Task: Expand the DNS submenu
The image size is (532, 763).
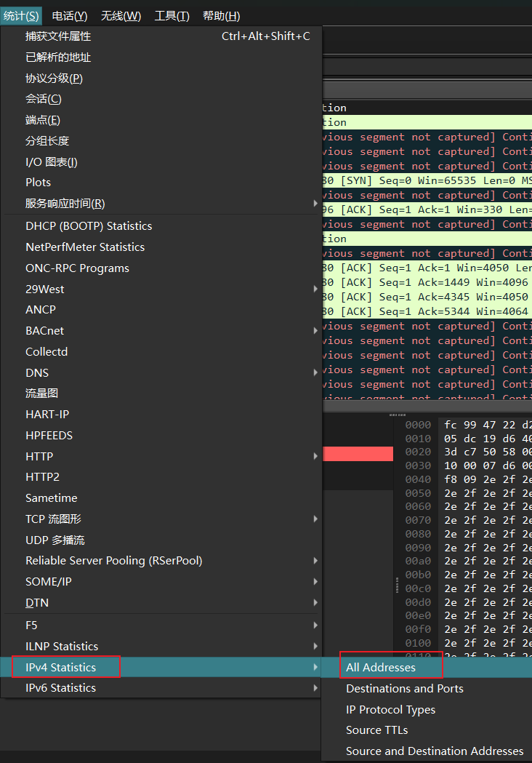Action: click(161, 372)
